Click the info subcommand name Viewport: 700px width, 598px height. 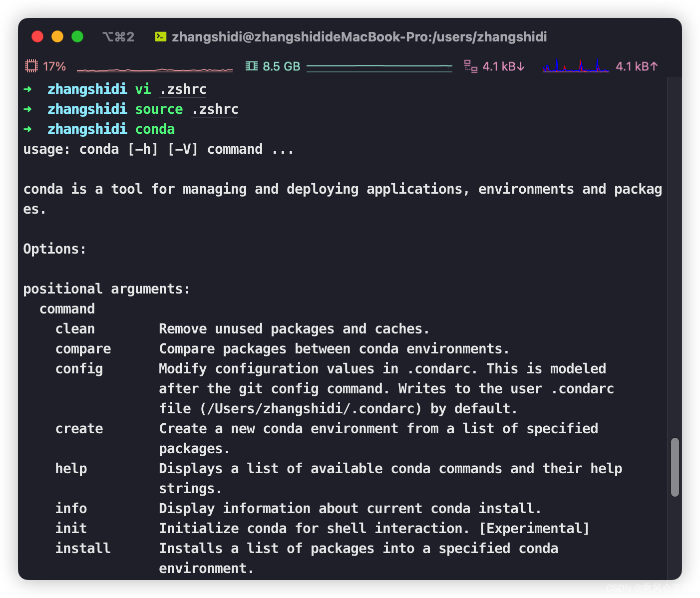point(71,509)
